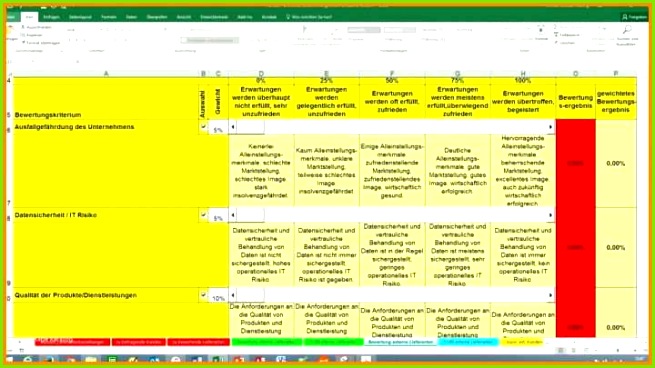This screenshot has width=655, height=368.
Task: Open the Formeln ribbon tab
Action: point(109,17)
